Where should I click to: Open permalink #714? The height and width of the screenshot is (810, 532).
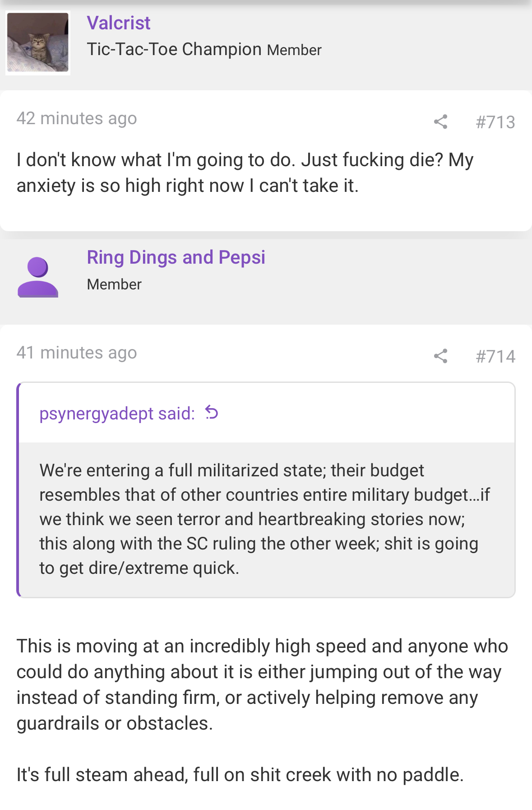(495, 356)
